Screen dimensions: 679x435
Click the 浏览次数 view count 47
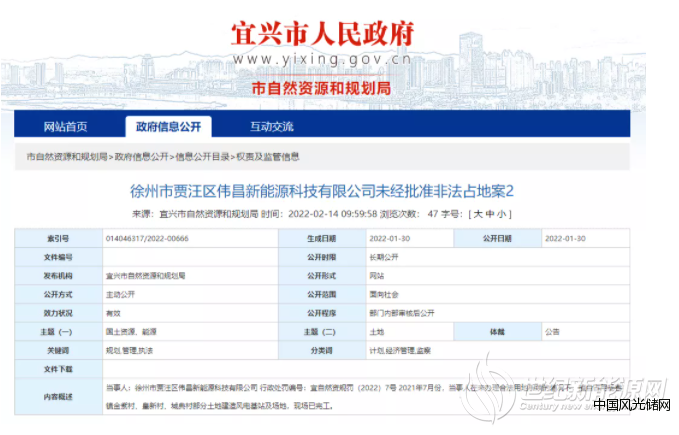(x=433, y=214)
